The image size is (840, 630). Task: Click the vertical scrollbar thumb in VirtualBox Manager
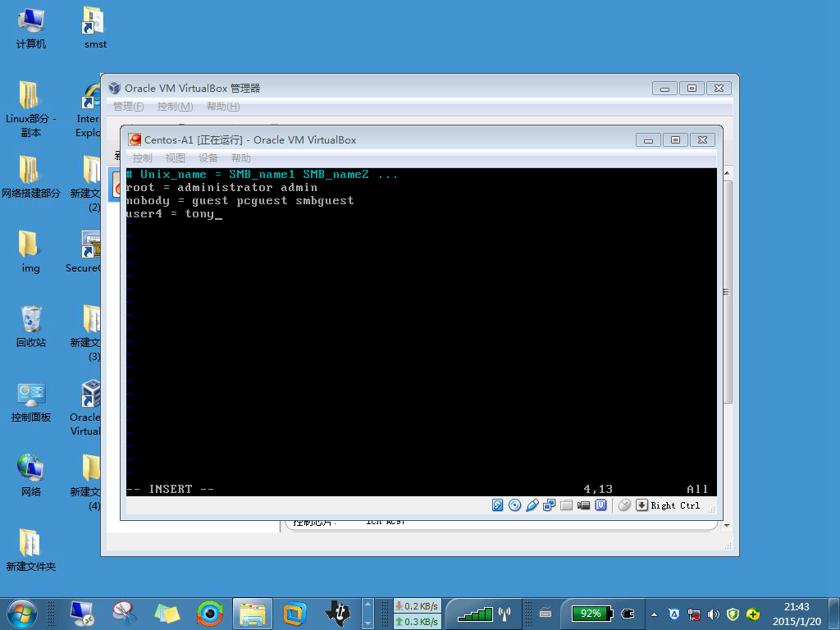coord(727,292)
